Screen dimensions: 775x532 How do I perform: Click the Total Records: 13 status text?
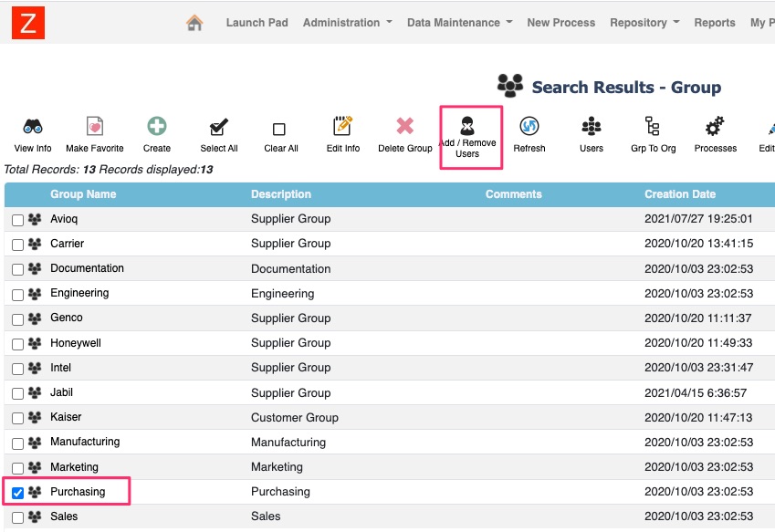coord(49,170)
